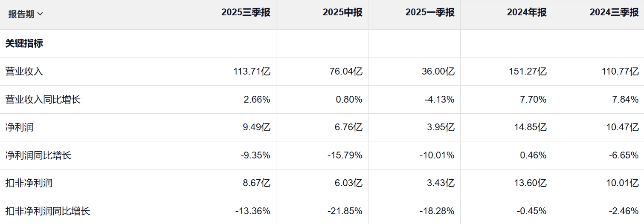
Task: Select the 2025中报 column header
Action: [342, 13]
